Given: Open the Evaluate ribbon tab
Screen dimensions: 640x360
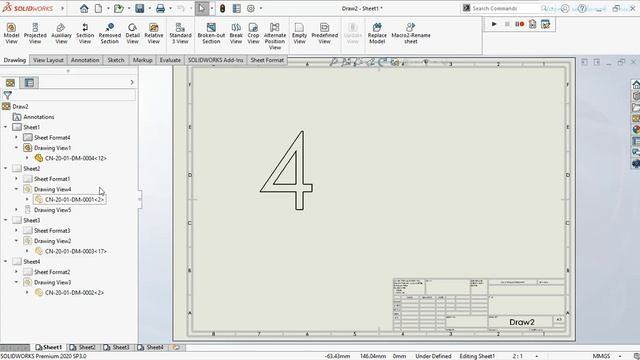Looking at the screenshot, I should coord(170,60).
